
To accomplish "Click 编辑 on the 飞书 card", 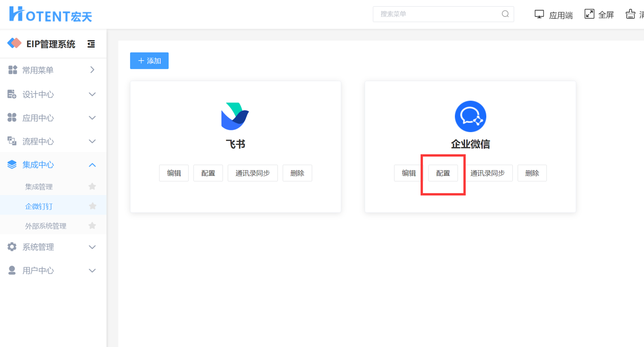I will click(174, 173).
